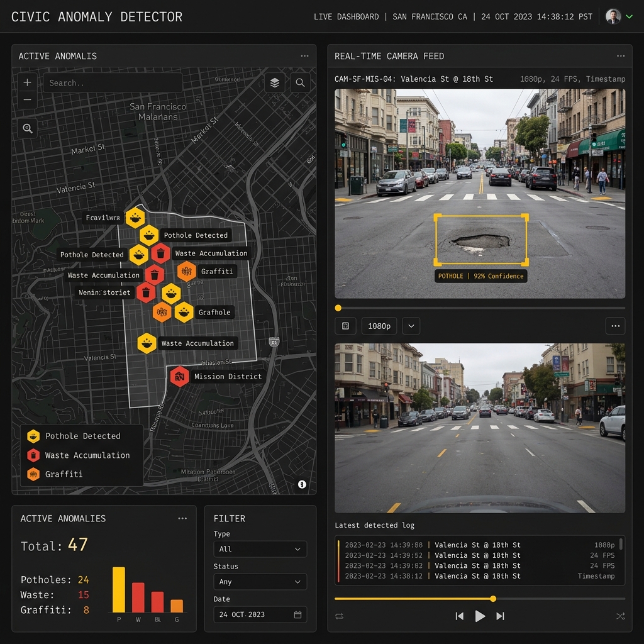Open more options beside resolution controls
This screenshot has height=644, width=644.
[x=615, y=326]
